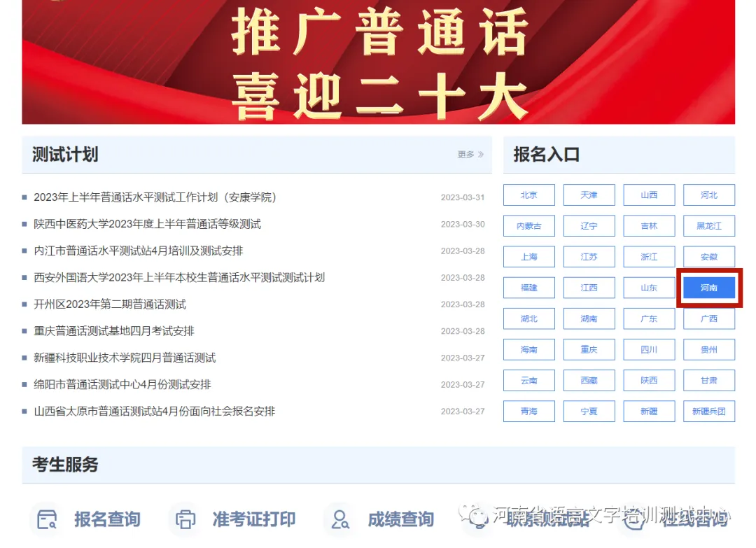Image resolution: width=756 pixels, height=548 pixels.
Task: Click the 推广普通话 red banner image
Action: coord(378,62)
